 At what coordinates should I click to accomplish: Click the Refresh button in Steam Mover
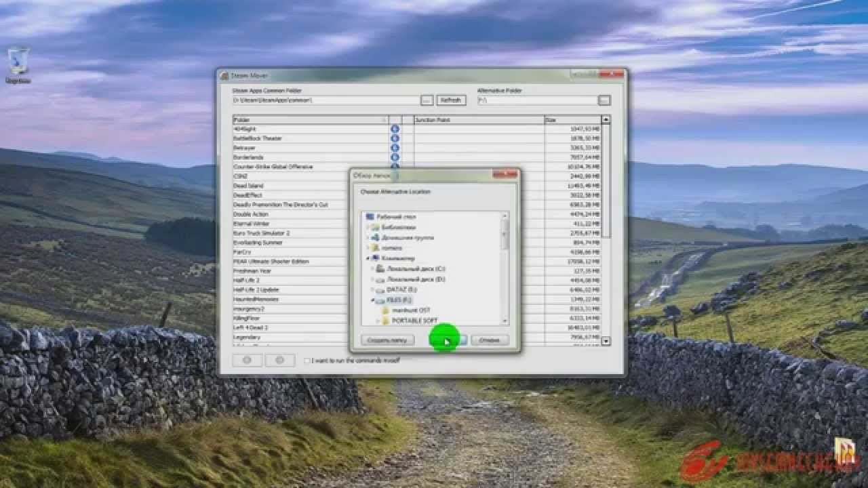coord(451,100)
